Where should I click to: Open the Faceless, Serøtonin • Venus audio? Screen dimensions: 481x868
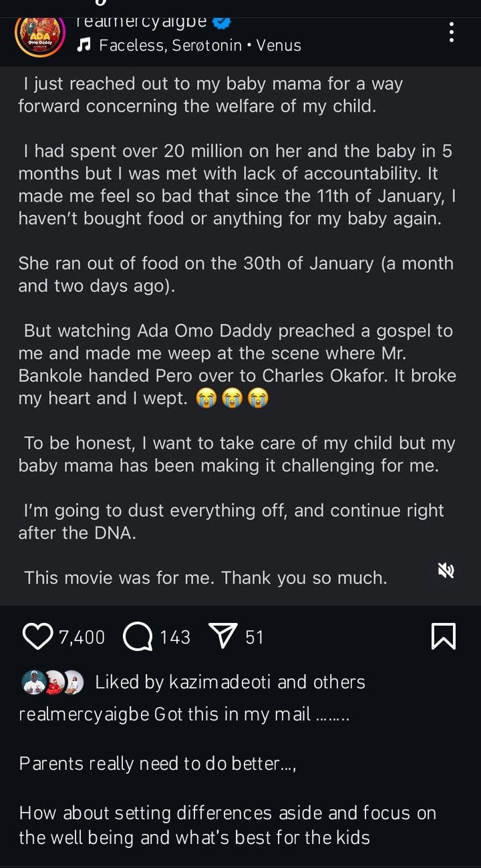[200, 45]
